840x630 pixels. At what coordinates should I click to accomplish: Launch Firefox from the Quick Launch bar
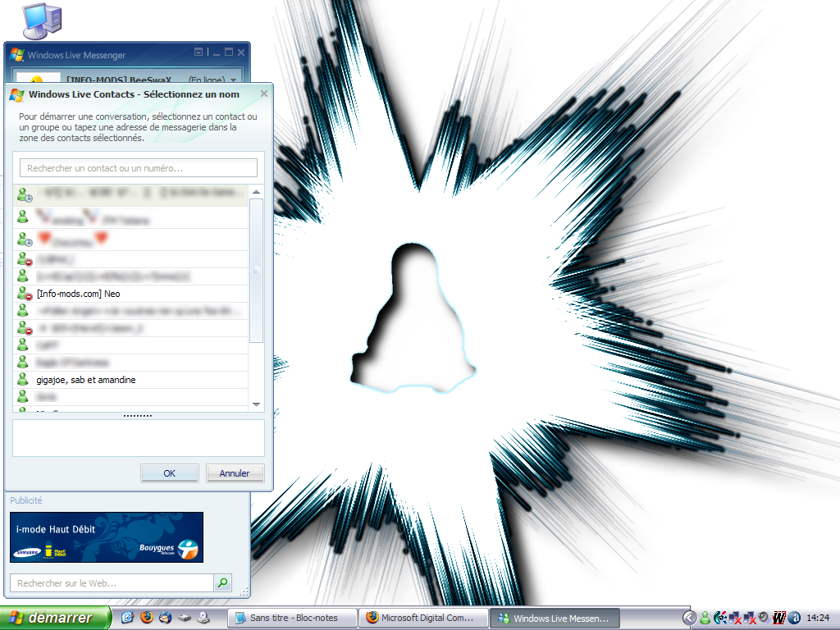pos(146,617)
